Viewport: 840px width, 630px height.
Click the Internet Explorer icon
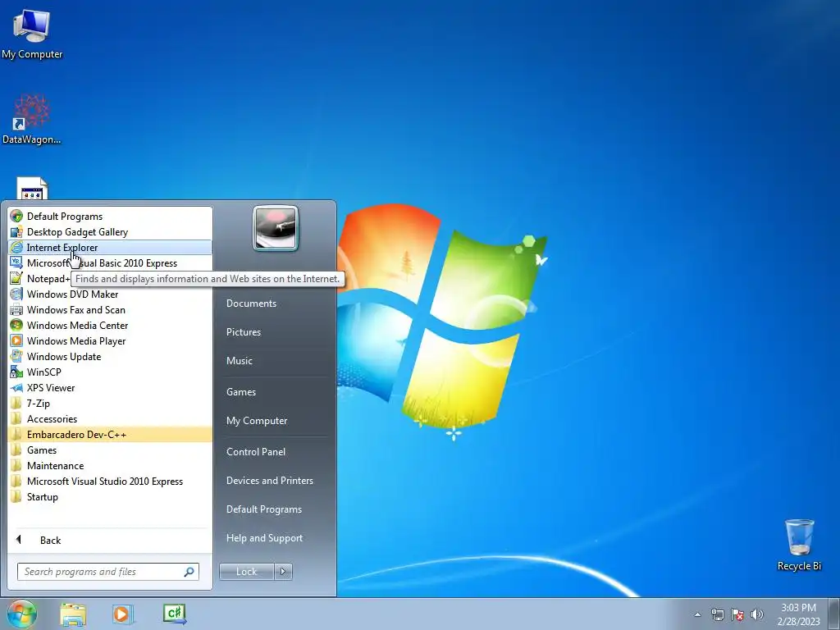16,248
